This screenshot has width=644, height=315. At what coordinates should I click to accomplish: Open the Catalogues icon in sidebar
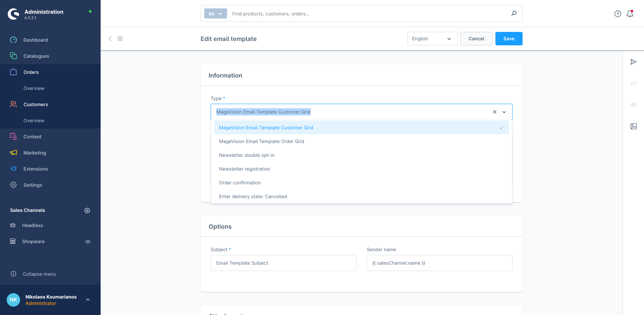point(13,56)
